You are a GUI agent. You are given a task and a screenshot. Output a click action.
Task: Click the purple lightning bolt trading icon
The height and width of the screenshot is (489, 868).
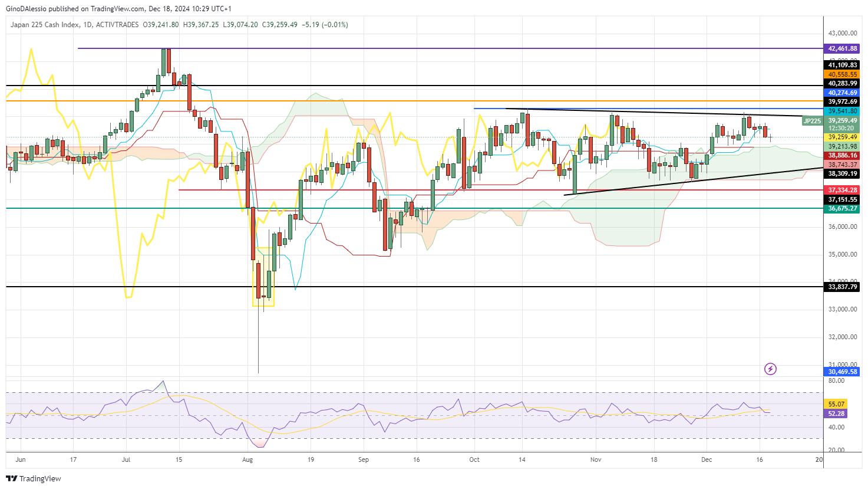771,369
